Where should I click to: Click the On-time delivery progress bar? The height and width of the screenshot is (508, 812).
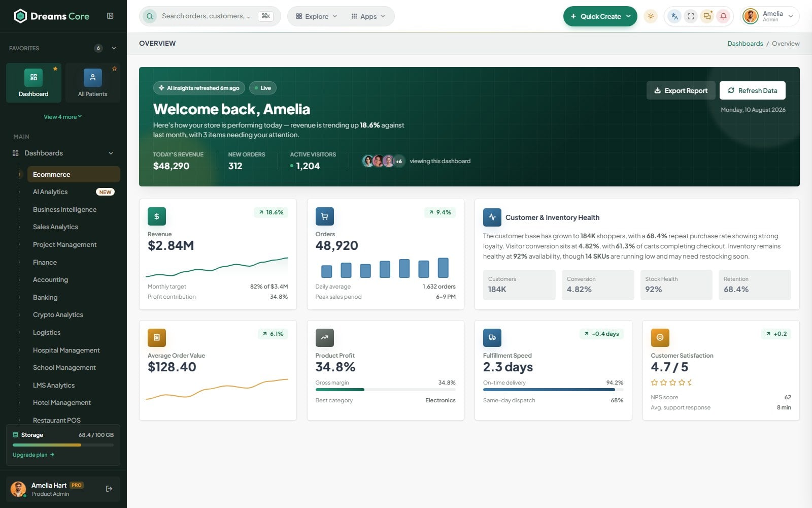tap(553, 390)
